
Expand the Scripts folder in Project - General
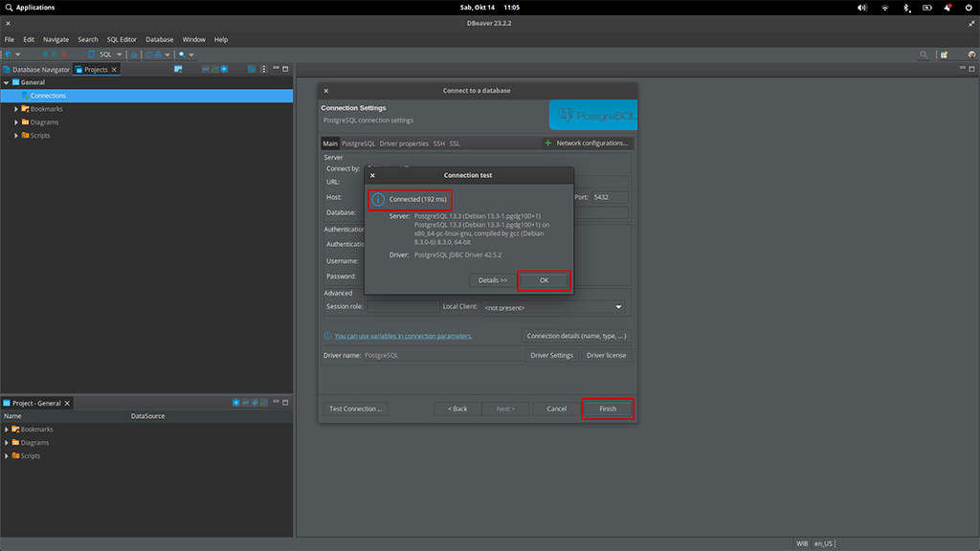click(7, 455)
